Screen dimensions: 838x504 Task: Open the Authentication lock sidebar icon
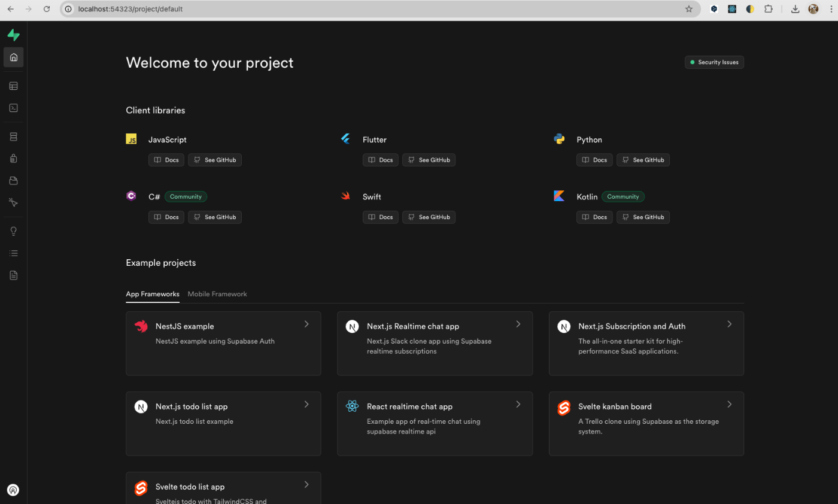tap(13, 159)
